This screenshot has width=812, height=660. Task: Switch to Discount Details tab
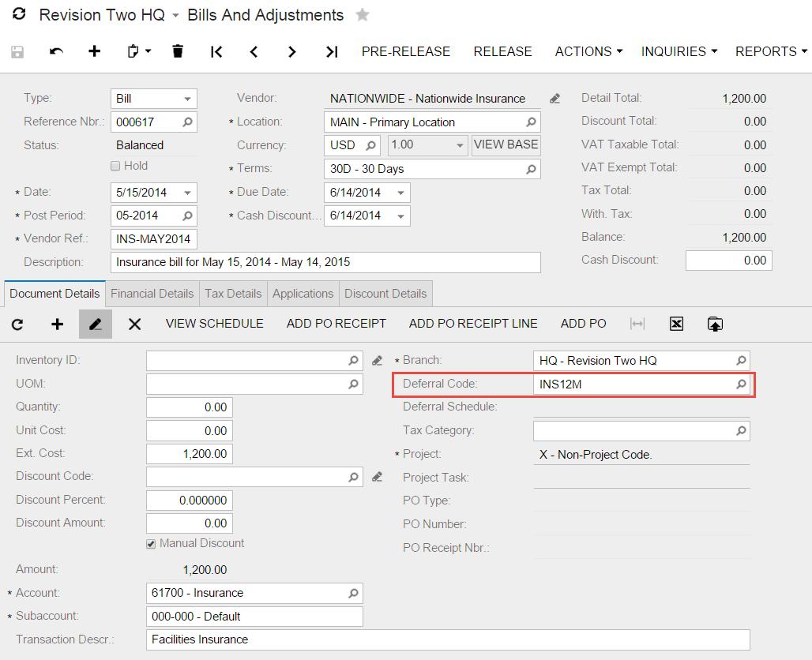(x=385, y=294)
